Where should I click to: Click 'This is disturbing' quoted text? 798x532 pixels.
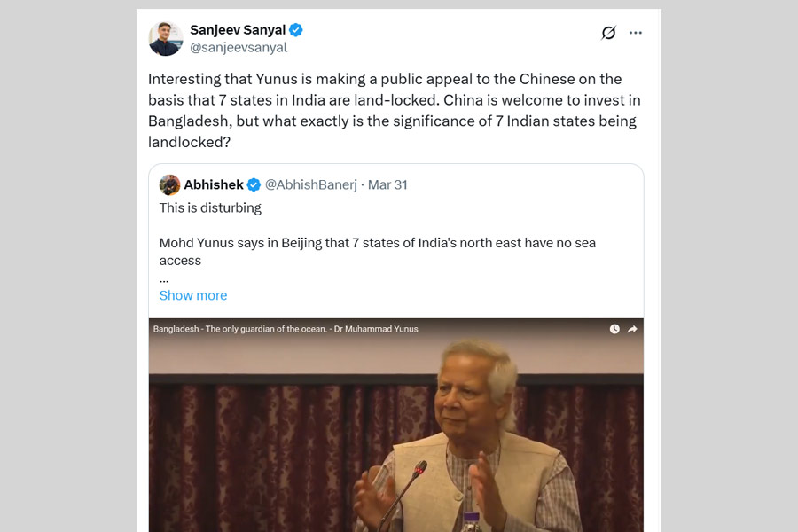coord(210,208)
